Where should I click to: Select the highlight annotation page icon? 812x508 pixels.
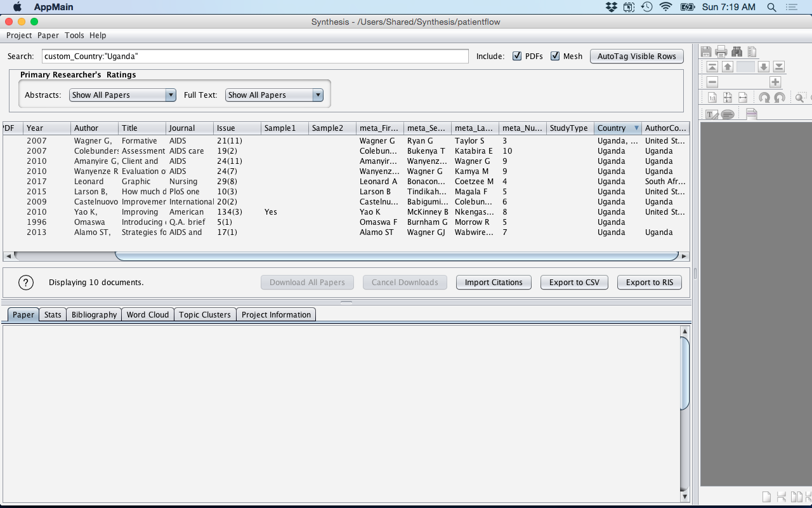point(751,114)
